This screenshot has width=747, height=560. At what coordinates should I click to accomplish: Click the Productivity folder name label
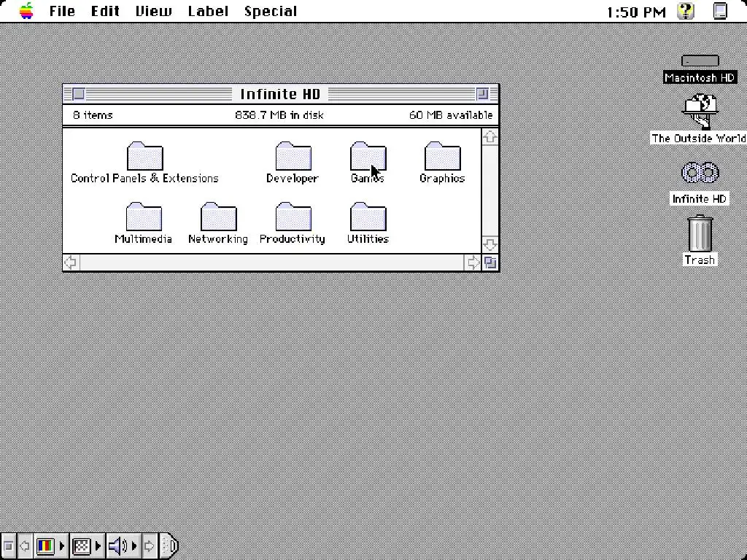tap(293, 238)
